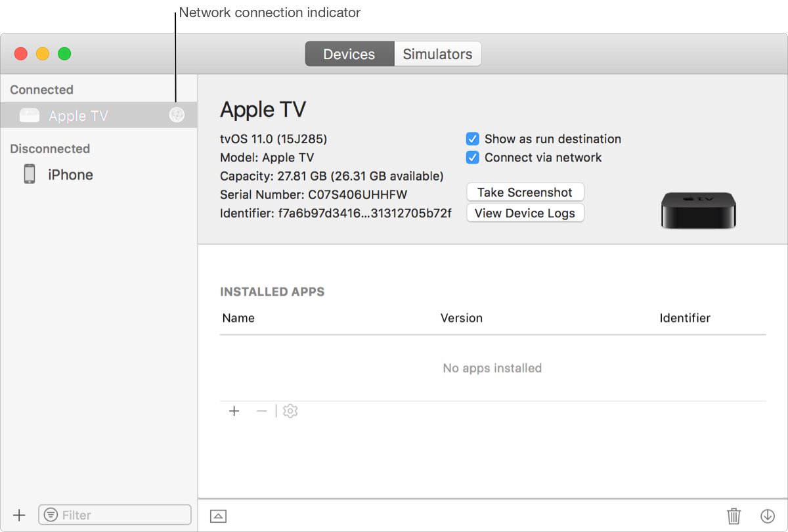Select the Devices tab
Image resolution: width=788 pixels, height=532 pixels.
(x=349, y=54)
